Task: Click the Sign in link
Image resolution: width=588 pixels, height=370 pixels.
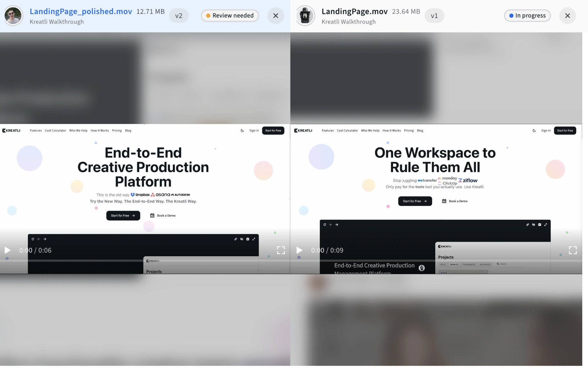Action: [x=254, y=131]
